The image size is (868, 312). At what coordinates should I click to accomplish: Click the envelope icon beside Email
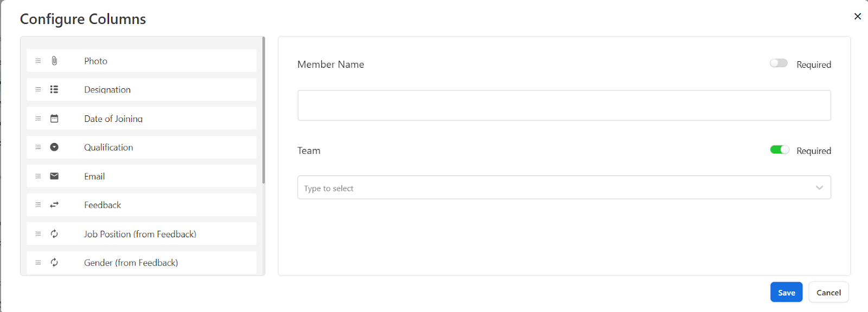54,176
